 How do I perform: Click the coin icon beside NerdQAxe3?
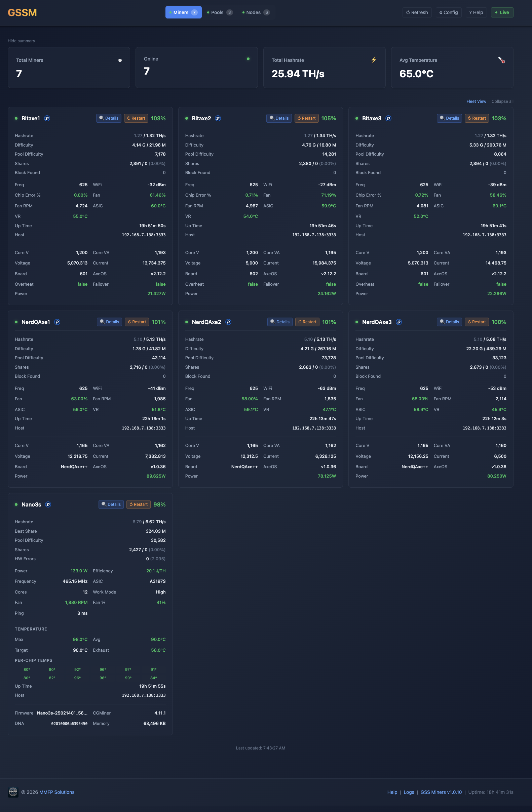pos(399,322)
